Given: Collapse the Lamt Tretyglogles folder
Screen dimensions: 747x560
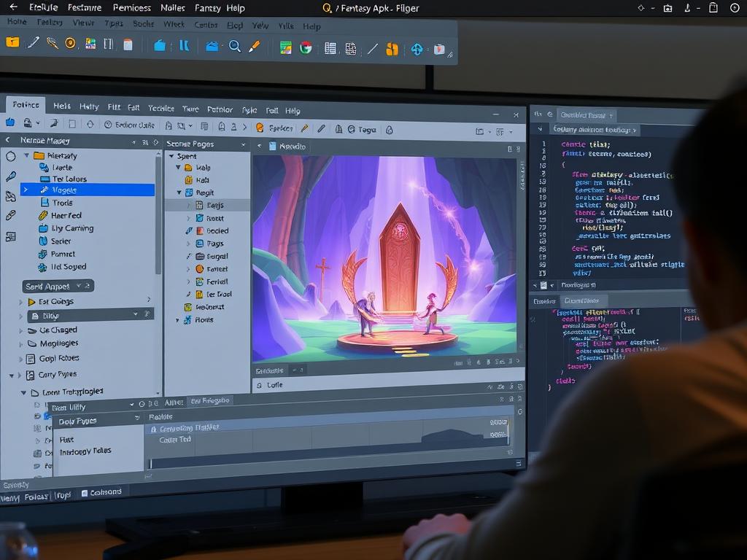Looking at the screenshot, I should [x=23, y=393].
